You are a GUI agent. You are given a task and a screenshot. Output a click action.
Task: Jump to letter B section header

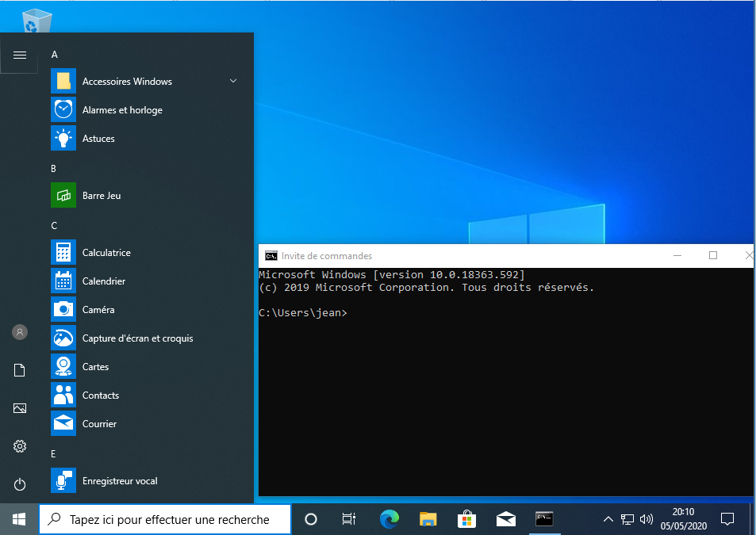coord(53,169)
